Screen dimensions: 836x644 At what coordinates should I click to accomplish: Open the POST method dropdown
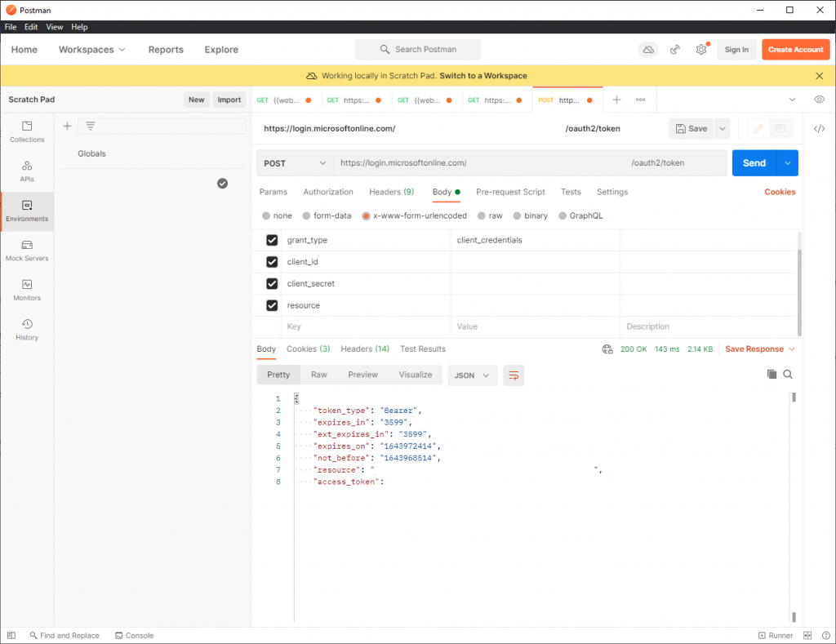[x=295, y=163]
